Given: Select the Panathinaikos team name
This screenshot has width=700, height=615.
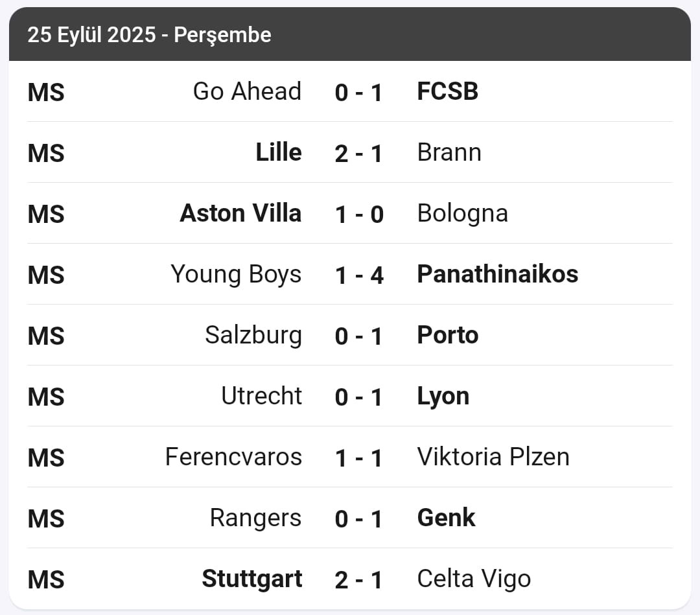Looking at the screenshot, I should [498, 275].
